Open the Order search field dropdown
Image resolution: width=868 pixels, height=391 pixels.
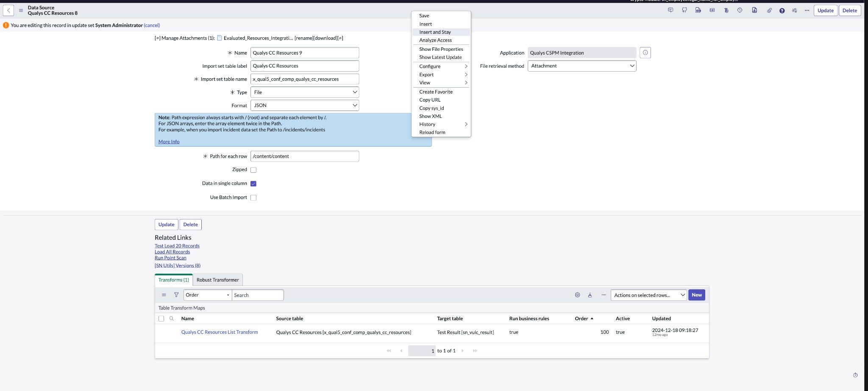tap(208, 295)
